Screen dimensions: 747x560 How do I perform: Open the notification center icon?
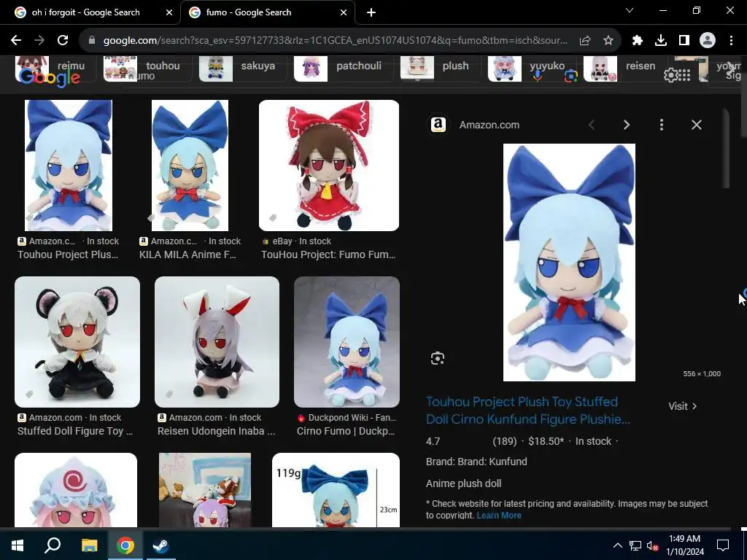tap(723, 545)
